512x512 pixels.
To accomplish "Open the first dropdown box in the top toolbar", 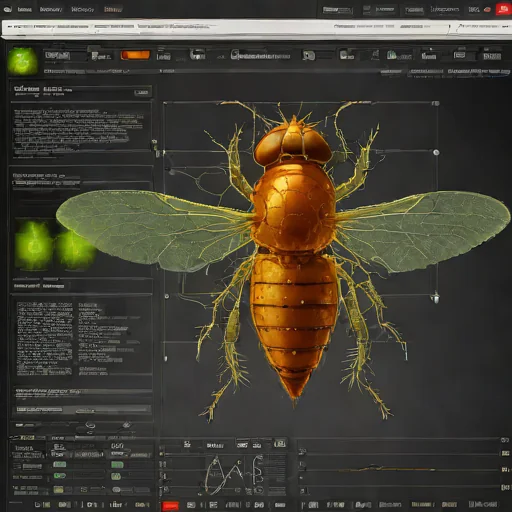I will (57, 55).
